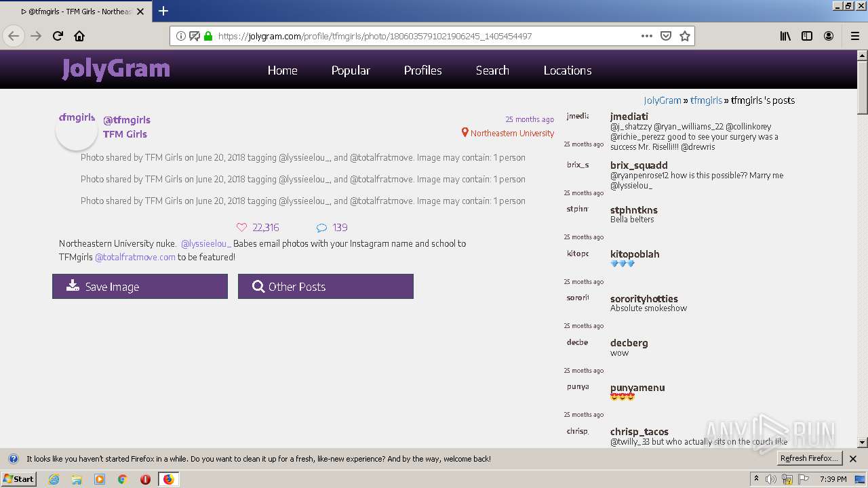Click JolyGram breadcrumb link
The width and height of the screenshot is (868, 488).
pos(663,100)
